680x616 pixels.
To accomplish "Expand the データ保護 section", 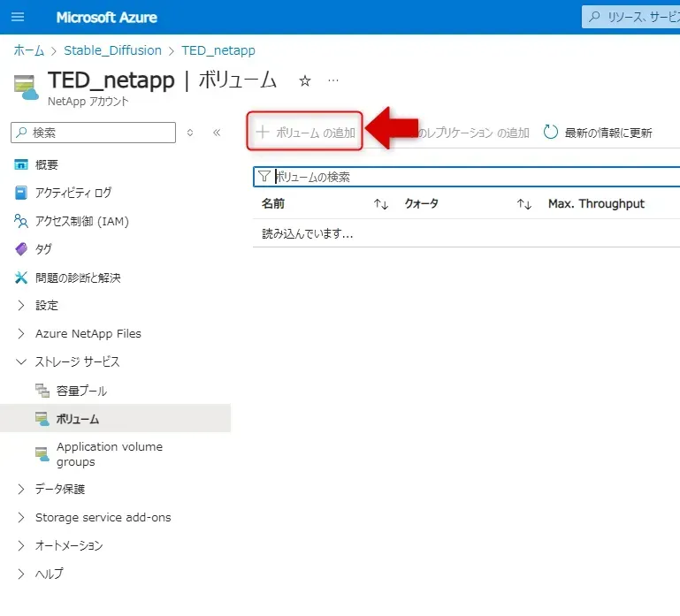I will pos(21,490).
